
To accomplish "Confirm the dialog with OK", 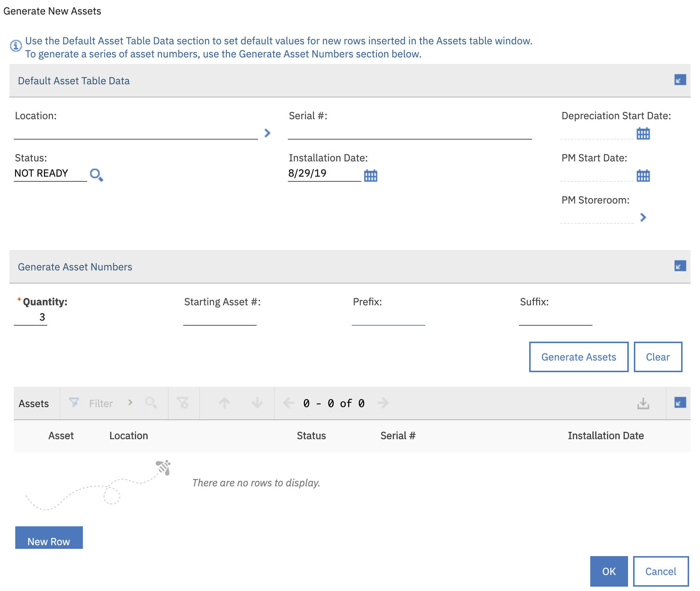I will coord(608,571).
